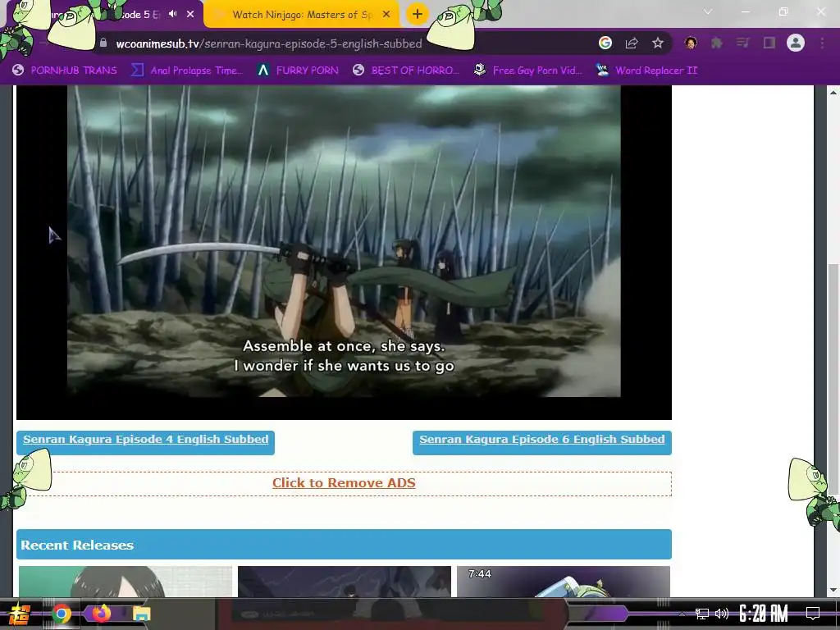Open first Recent Releases thumbnail
Screen dimensions: 840x630
tap(126, 582)
